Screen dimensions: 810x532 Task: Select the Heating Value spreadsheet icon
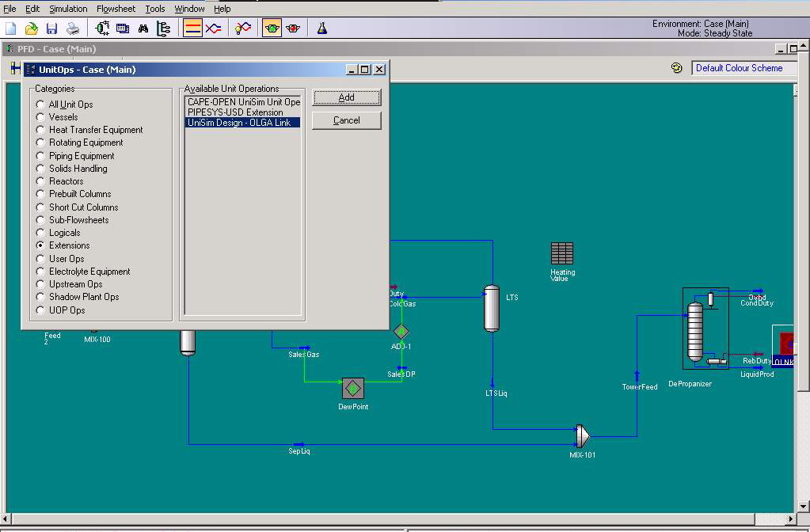tap(562, 253)
